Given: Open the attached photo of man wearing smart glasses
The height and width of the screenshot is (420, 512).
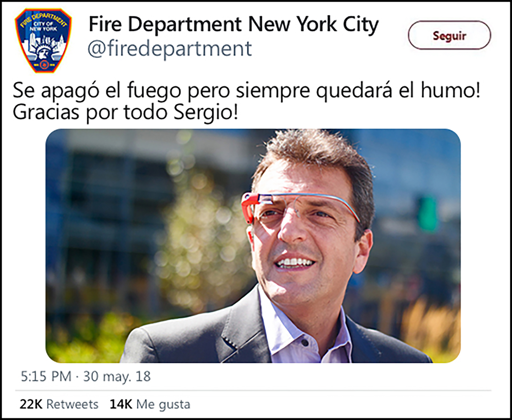Looking at the screenshot, I should tap(253, 246).
